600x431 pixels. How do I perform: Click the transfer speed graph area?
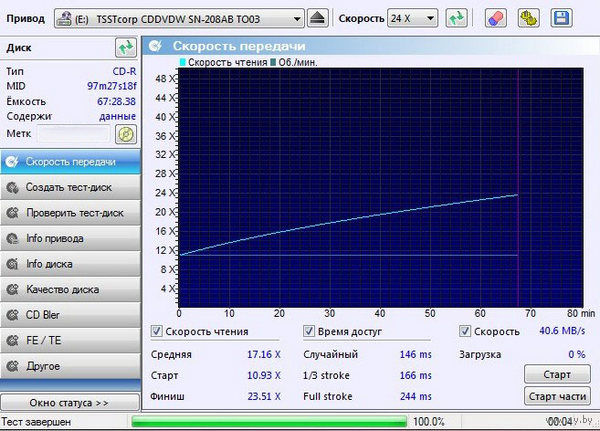tap(381, 188)
